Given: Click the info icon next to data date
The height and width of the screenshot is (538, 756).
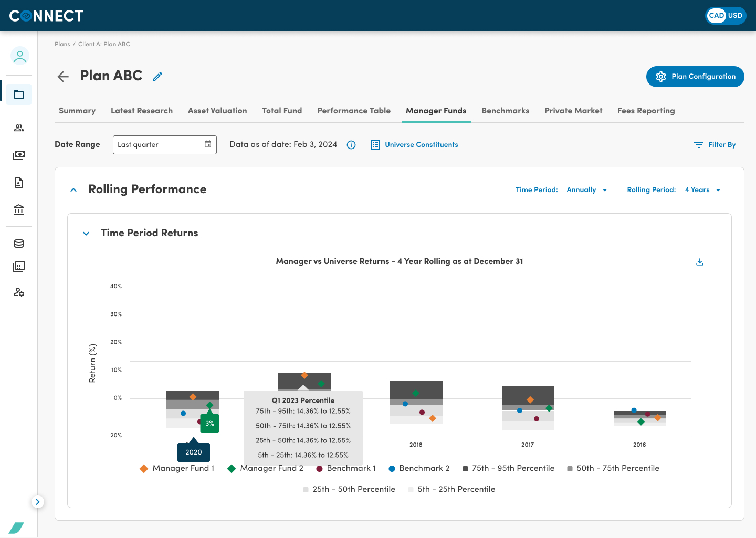Looking at the screenshot, I should point(351,145).
